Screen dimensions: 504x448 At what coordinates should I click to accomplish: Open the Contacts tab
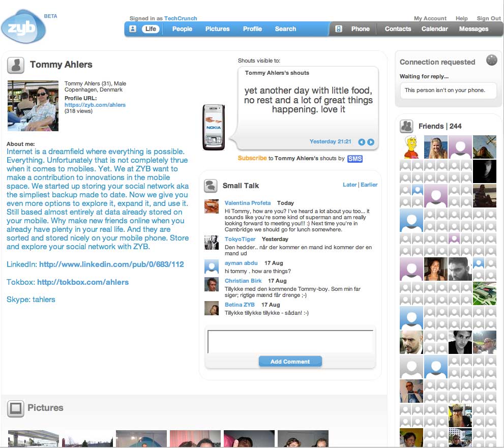click(x=398, y=29)
